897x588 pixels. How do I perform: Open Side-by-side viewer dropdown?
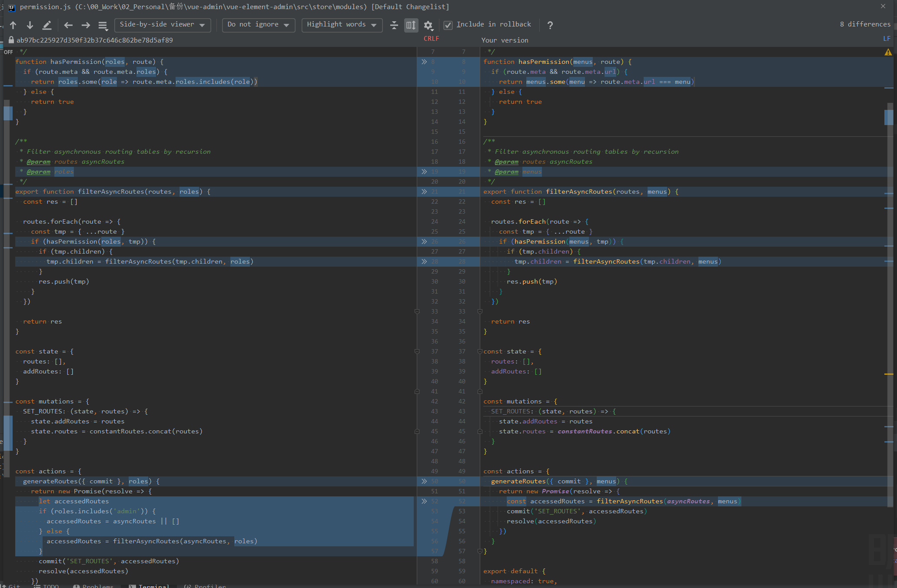[163, 25]
